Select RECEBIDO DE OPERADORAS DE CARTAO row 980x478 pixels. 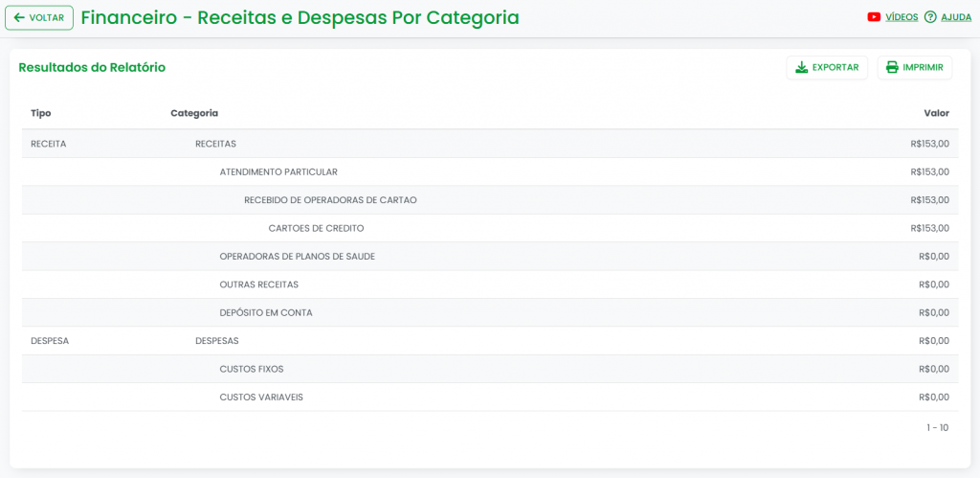(x=330, y=200)
